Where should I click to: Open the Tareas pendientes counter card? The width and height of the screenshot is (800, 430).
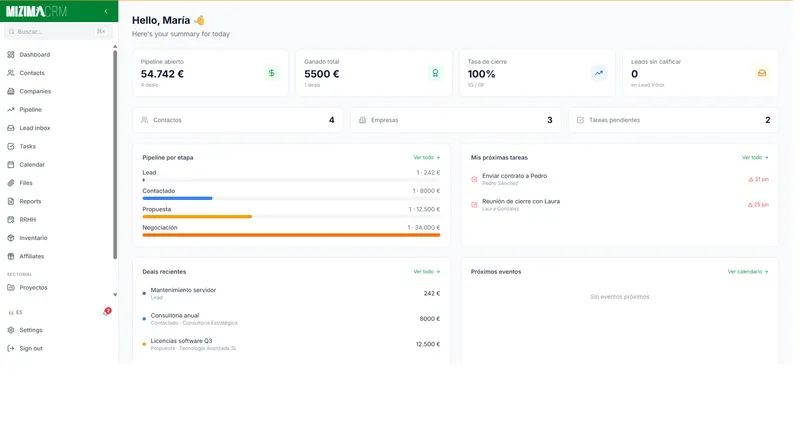point(673,120)
